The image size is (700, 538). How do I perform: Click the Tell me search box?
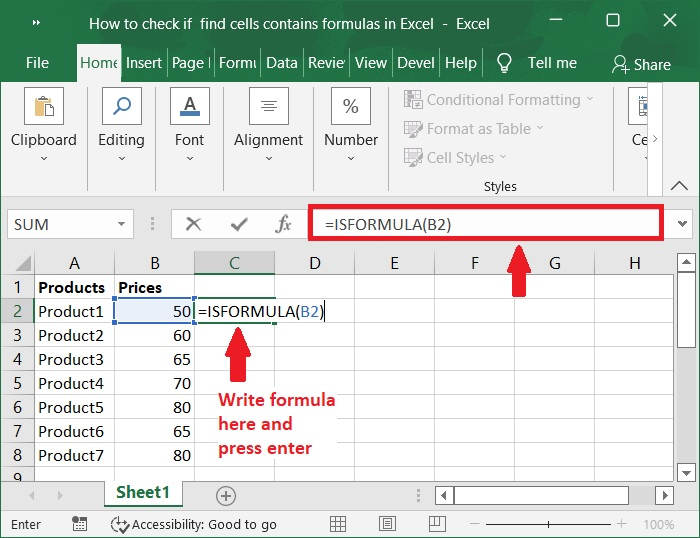coord(552,63)
